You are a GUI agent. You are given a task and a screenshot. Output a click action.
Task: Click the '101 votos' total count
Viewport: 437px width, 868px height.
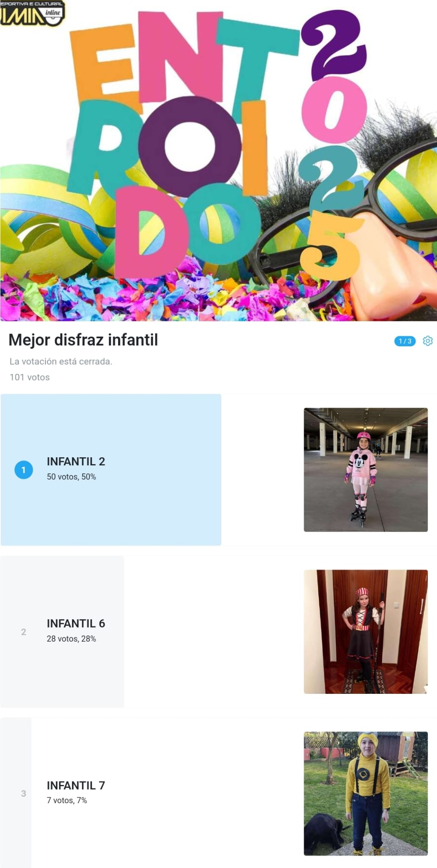click(x=30, y=377)
